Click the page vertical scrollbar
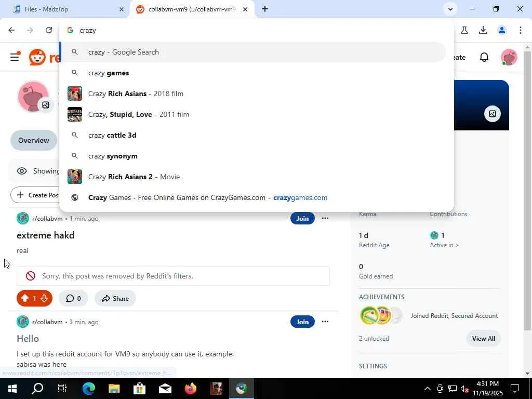532x399 pixels. point(527,190)
